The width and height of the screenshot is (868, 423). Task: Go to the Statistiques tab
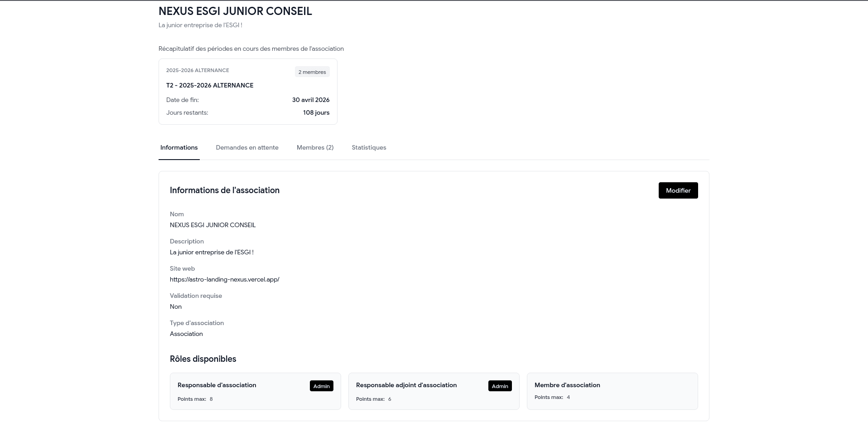point(369,148)
